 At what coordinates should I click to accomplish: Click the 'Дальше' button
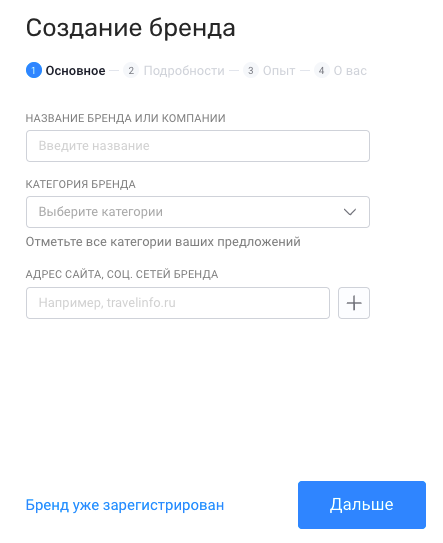[x=362, y=505]
